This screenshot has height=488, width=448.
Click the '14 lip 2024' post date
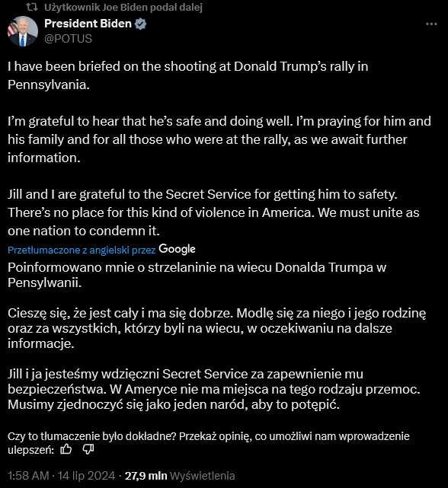(x=86, y=476)
